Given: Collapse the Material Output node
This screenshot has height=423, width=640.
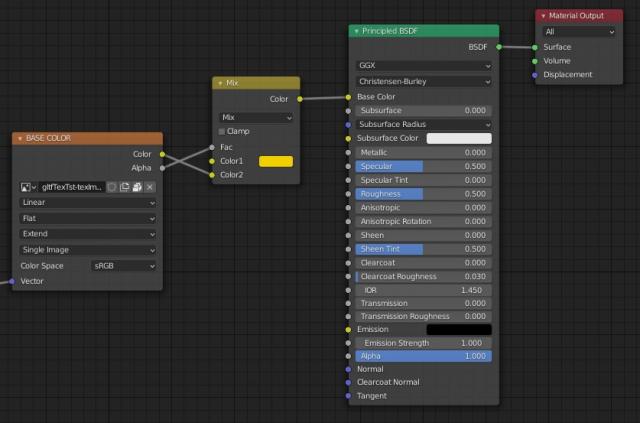Looking at the screenshot, I should [x=543, y=16].
